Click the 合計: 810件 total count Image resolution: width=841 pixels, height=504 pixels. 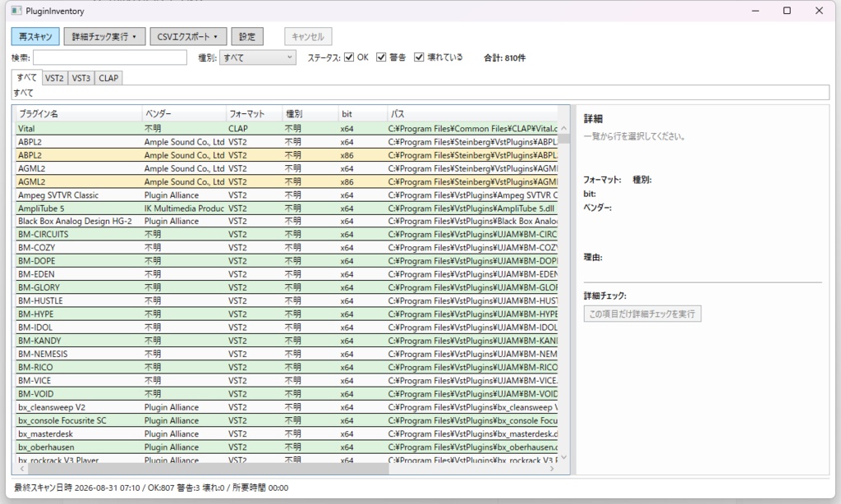click(505, 57)
